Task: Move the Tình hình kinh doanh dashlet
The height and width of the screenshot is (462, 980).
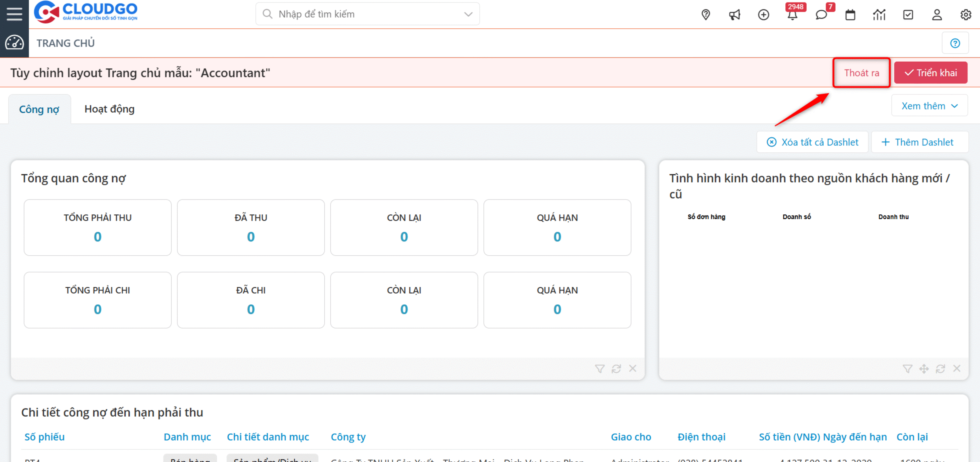Action: coord(924,369)
